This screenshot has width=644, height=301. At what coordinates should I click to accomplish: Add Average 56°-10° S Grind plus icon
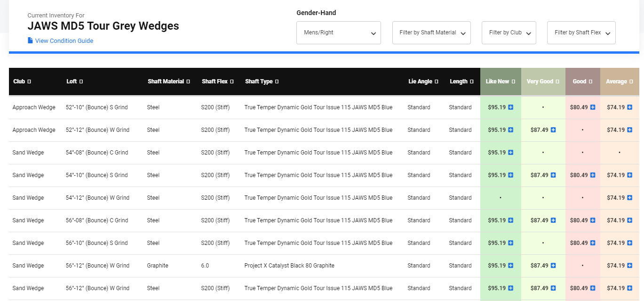pyautogui.click(x=629, y=243)
